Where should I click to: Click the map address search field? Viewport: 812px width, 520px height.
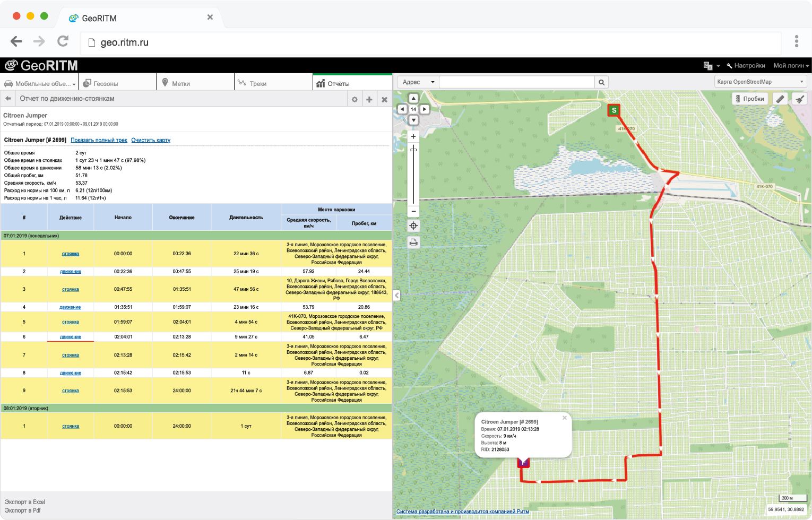click(517, 82)
